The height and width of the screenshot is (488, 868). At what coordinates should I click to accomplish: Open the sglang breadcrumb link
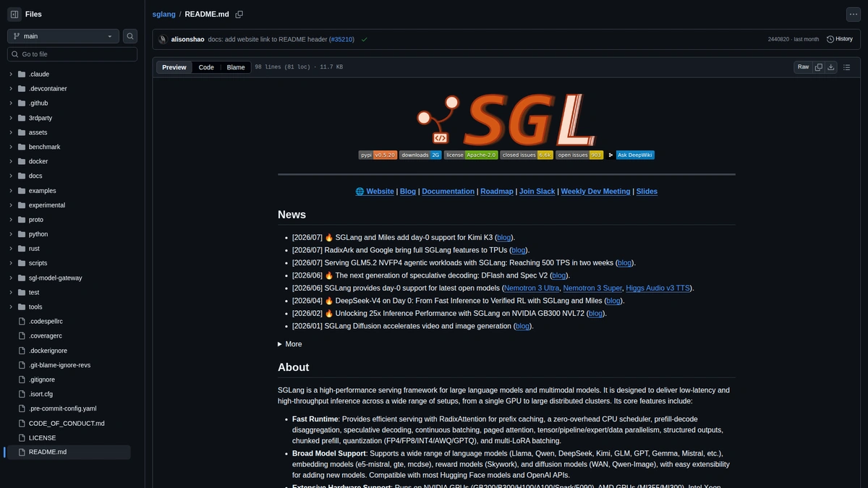[164, 14]
